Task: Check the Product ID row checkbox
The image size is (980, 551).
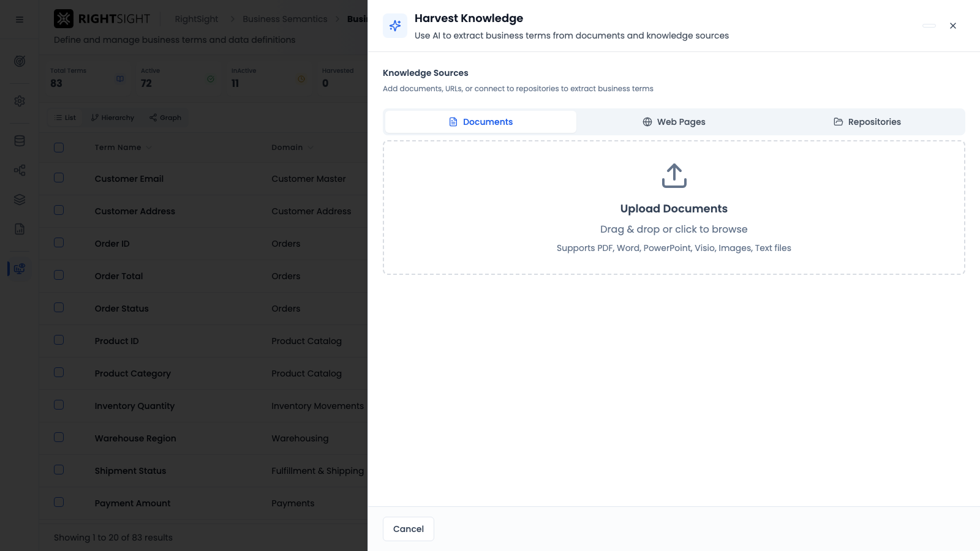Action: tap(59, 340)
